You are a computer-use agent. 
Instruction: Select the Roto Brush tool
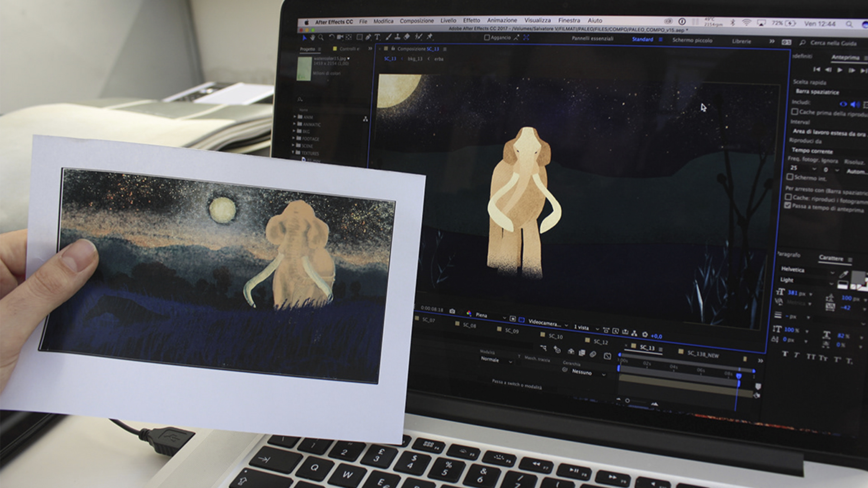[x=418, y=37]
